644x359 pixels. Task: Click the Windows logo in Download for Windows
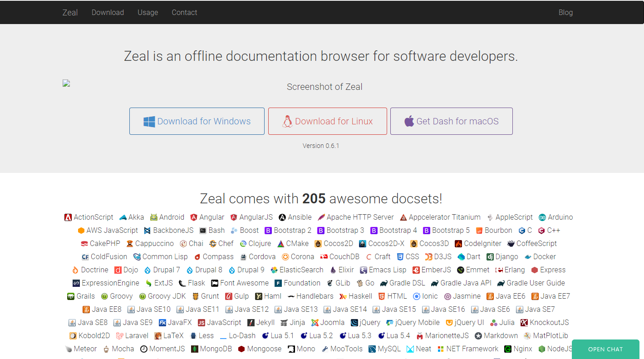149,122
